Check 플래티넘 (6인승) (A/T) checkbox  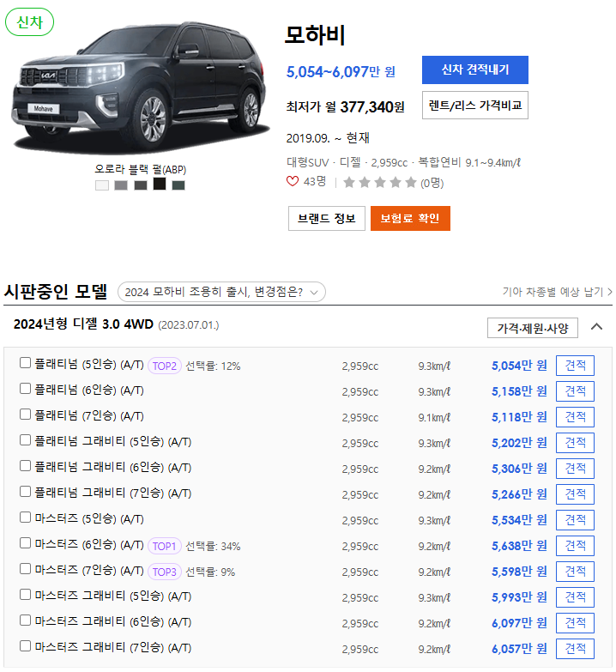coord(25,389)
